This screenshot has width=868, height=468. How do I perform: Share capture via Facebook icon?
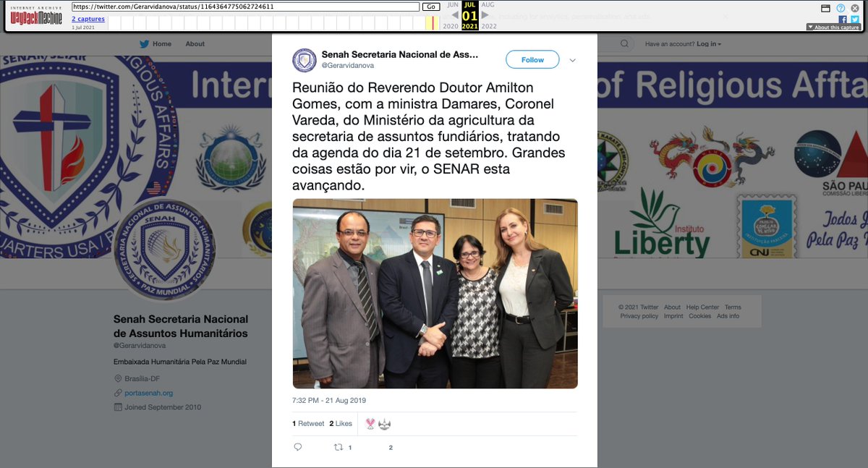[842, 20]
